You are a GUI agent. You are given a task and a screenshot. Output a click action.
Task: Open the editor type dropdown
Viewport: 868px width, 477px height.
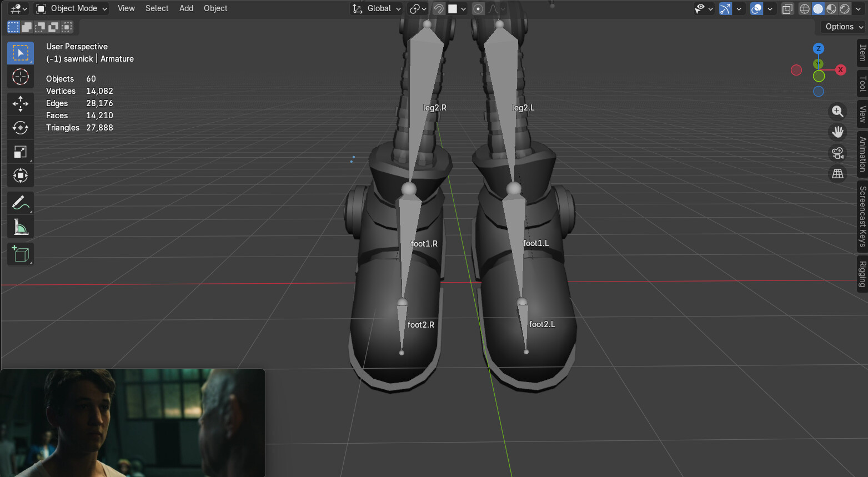click(18, 8)
